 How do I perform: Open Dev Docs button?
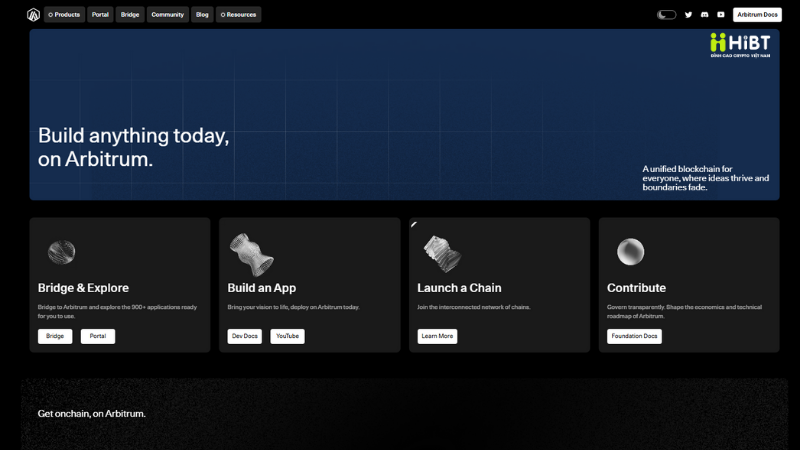coord(244,336)
